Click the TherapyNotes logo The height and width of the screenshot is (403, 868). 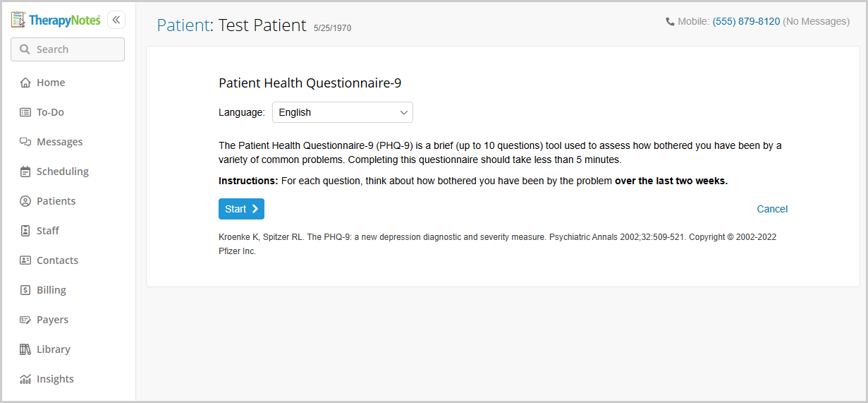point(56,20)
